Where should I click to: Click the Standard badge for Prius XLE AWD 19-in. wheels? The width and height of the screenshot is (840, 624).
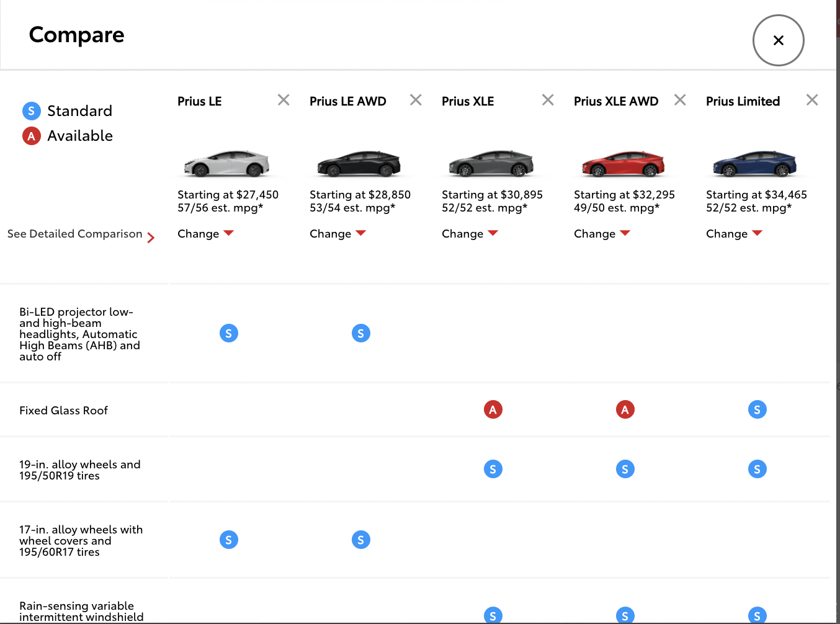tap(625, 469)
